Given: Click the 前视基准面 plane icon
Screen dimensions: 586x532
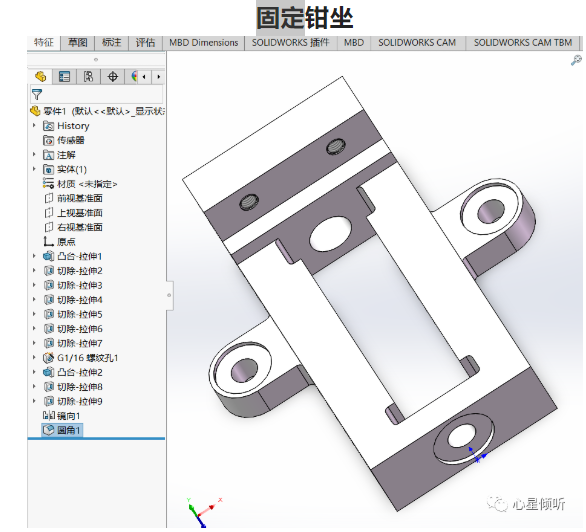Looking at the screenshot, I should [49, 198].
